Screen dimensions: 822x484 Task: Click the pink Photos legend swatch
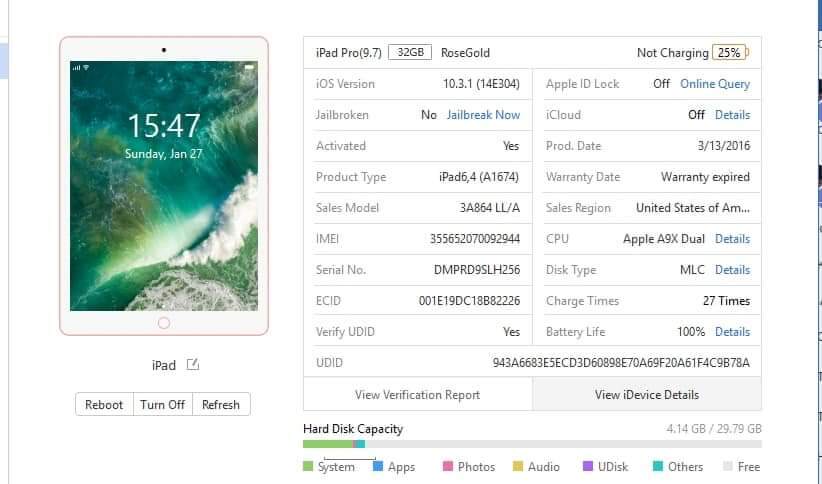pyautogui.click(x=448, y=467)
